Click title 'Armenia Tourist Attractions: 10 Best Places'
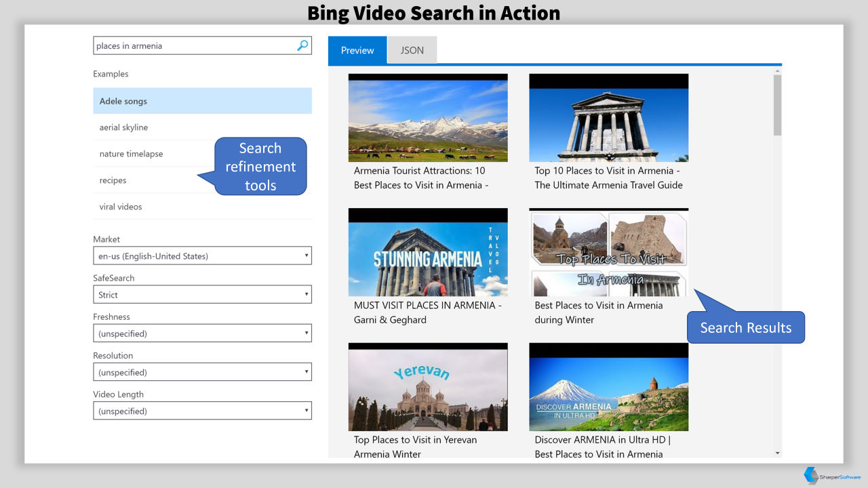This screenshot has width=868, height=488. point(420,178)
